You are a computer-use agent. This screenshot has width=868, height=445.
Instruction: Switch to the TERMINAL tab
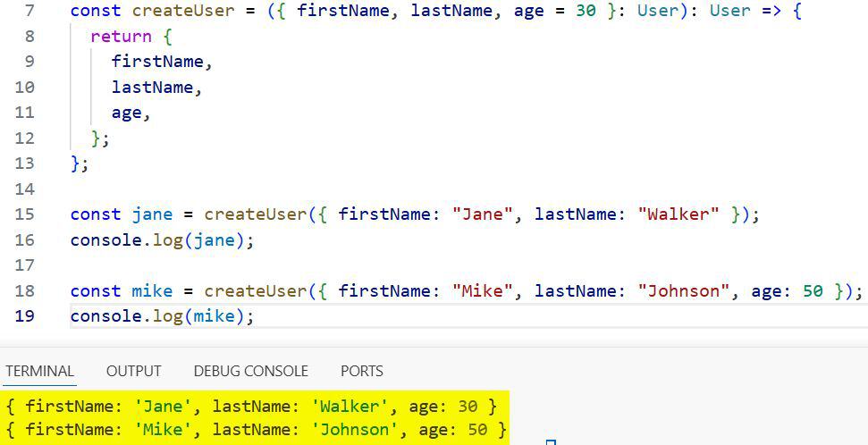click(40, 371)
